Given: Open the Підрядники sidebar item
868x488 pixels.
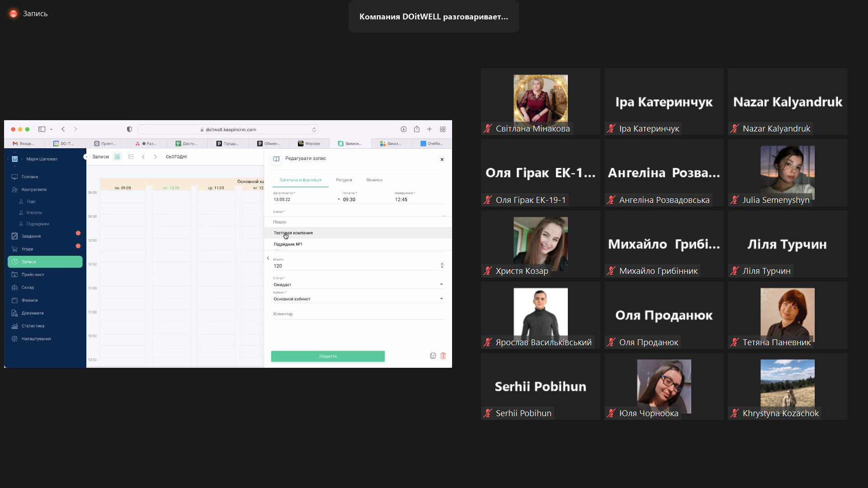Looking at the screenshot, I should 38,224.
